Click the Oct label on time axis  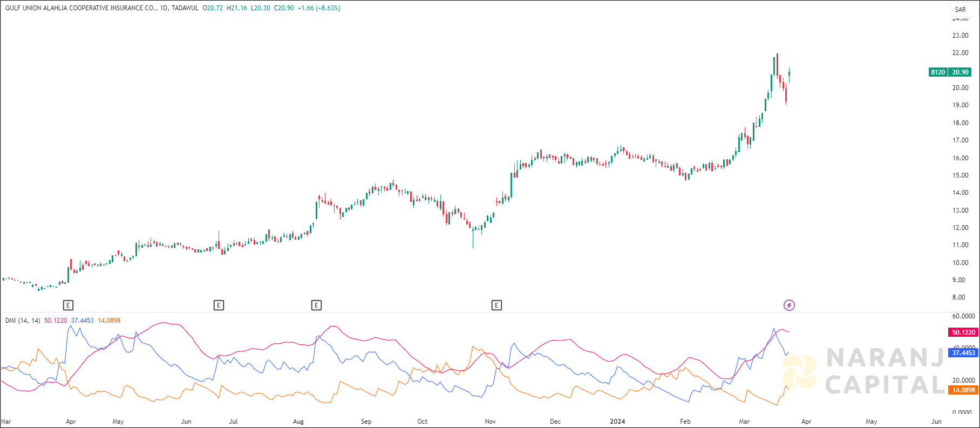423,422
